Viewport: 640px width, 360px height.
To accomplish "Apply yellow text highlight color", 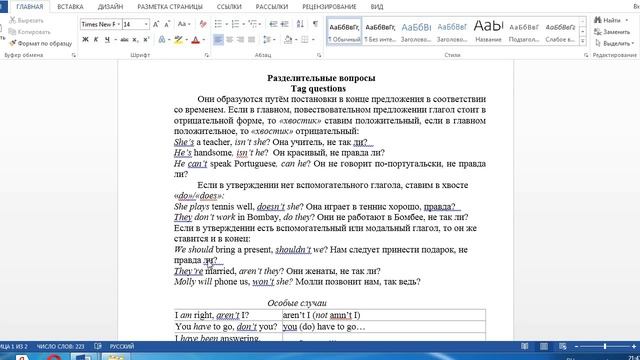I will 178,40.
